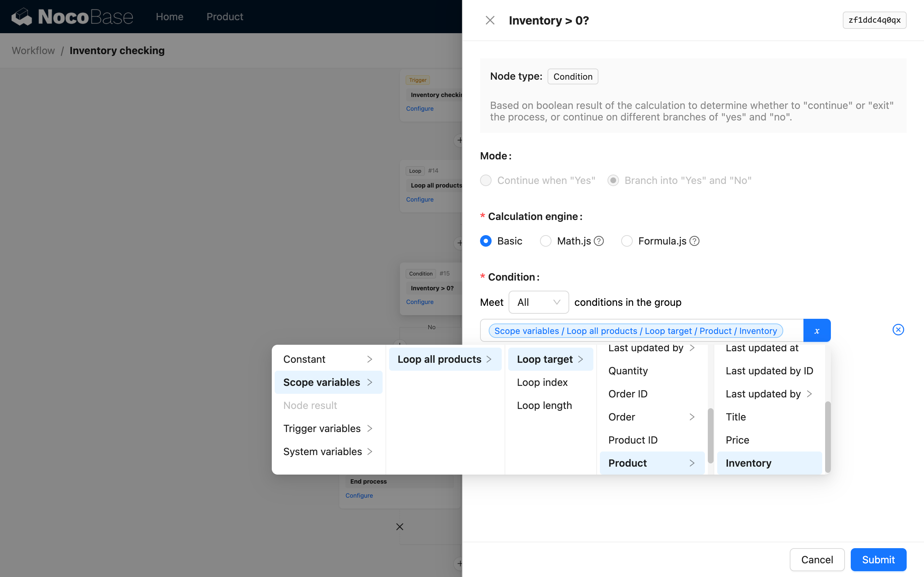Open the Meet All conditions dropdown
Viewport: 924px width, 577px height.
(539, 302)
